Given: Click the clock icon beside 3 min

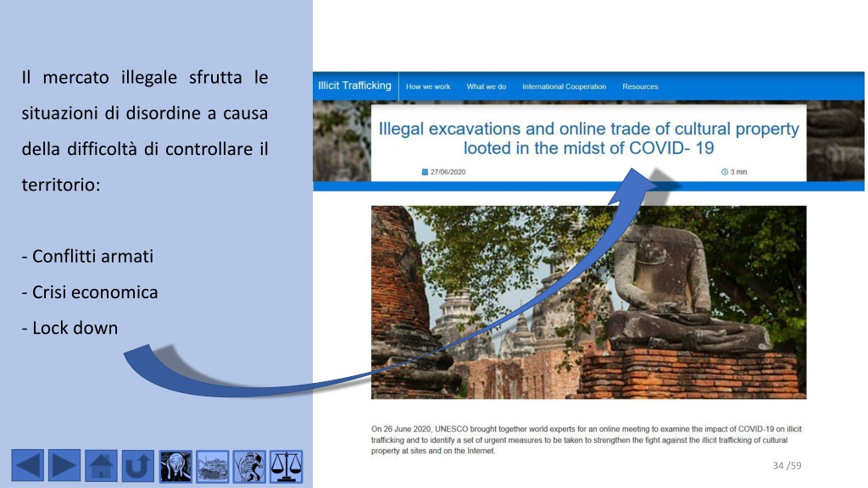Looking at the screenshot, I should click(725, 172).
